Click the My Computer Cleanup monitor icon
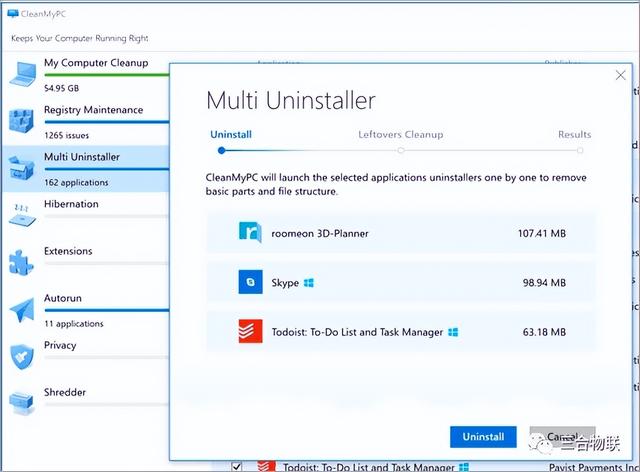Screen dimensions: 640x472 [x=21, y=73]
